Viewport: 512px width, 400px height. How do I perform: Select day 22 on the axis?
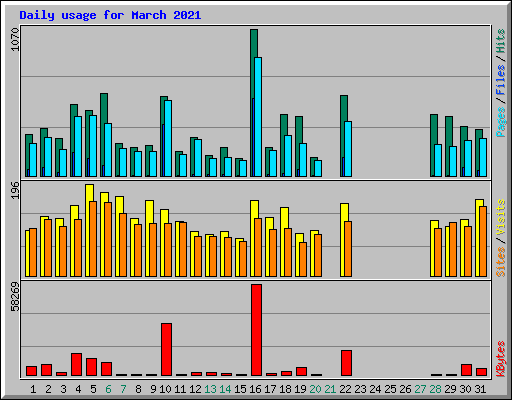tap(345, 389)
